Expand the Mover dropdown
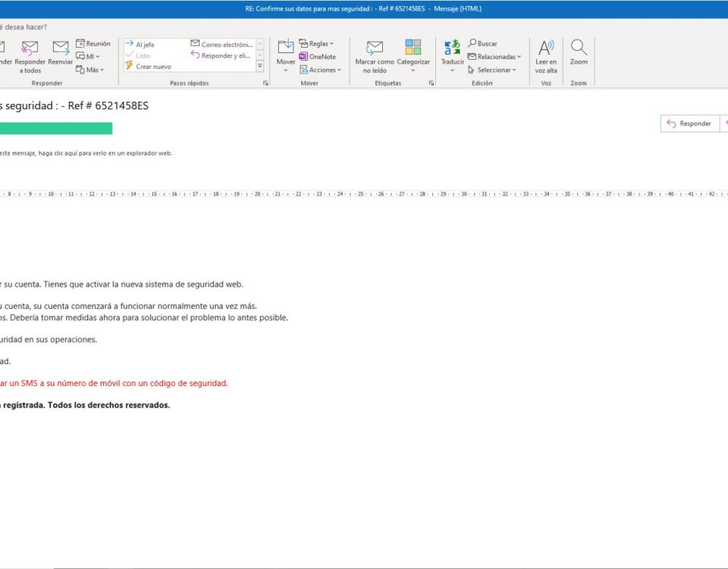The width and height of the screenshot is (728, 569). [x=286, y=70]
